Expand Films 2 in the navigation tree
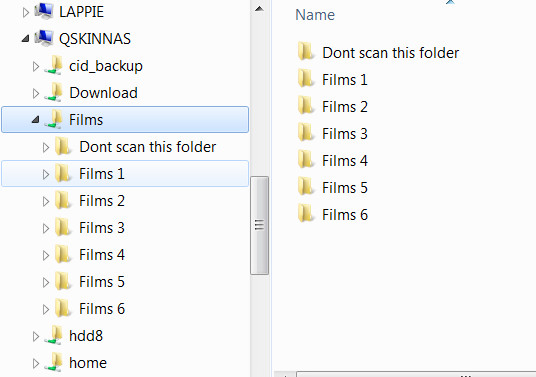 coord(46,201)
